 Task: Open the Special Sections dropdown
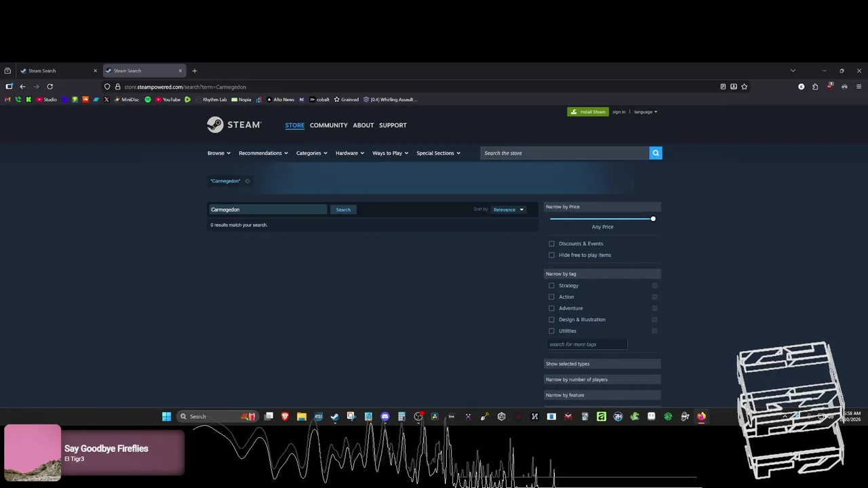[x=438, y=153]
